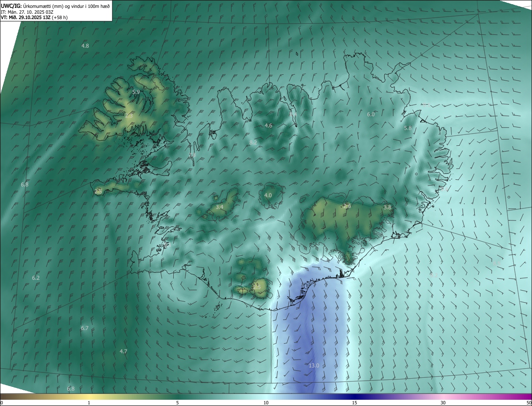Screen dimensions: 532x406
Task: Click the 4.8 value on the map
Action: coord(85,46)
